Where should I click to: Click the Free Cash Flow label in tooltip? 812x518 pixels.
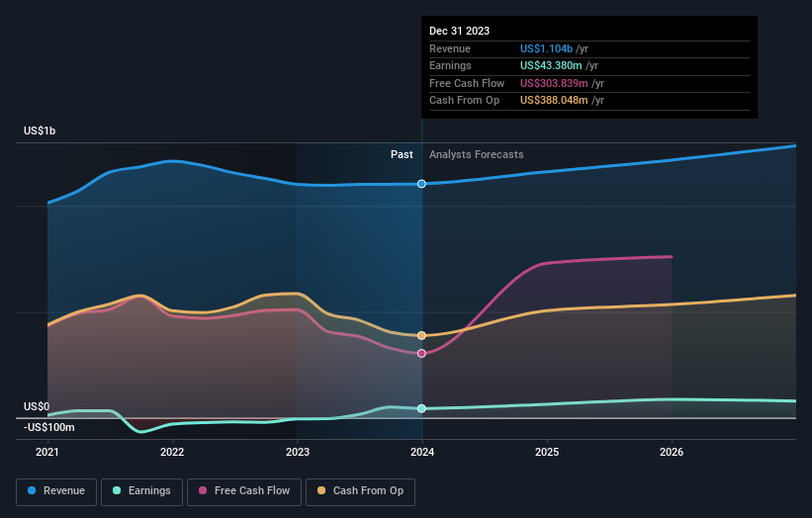coord(467,83)
